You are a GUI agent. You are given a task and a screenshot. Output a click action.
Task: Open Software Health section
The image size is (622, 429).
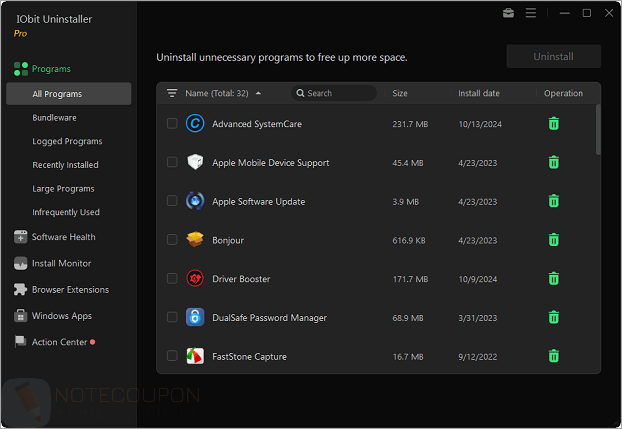pos(63,237)
